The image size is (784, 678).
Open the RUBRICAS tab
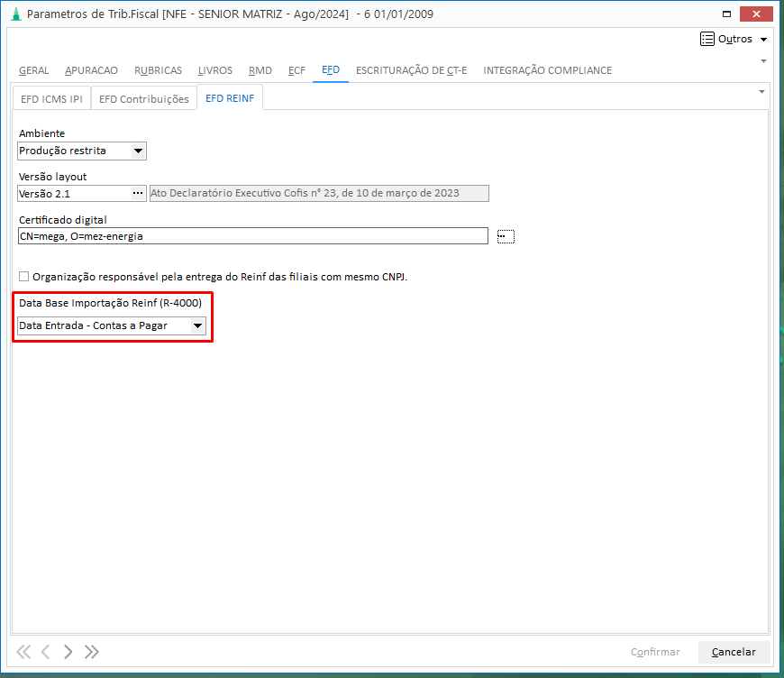point(158,70)
